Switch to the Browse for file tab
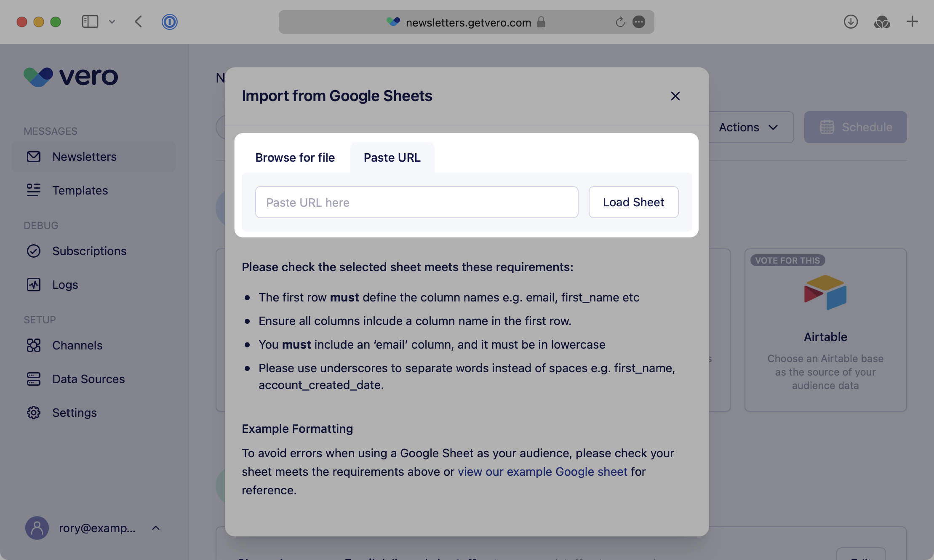This screenshot has width=934, height=560. tap(295, 157)
